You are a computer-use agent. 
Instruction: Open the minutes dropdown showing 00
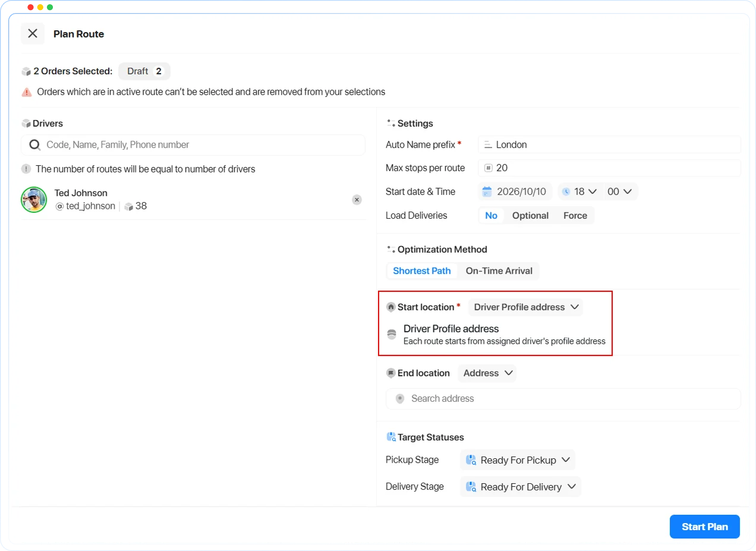click(620, 191)
